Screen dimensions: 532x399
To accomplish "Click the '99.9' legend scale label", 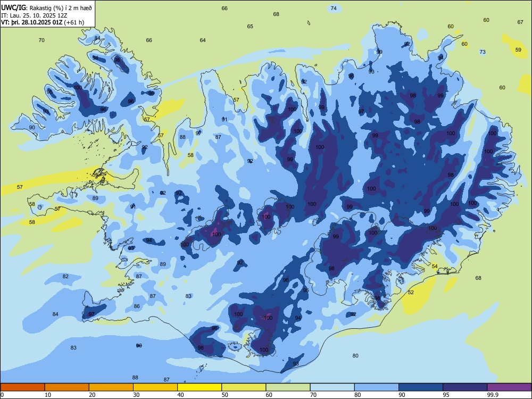I will point(493,395).
